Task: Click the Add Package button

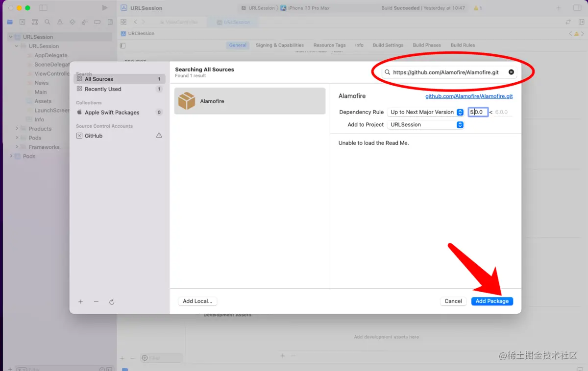Action: click(492, 301)
